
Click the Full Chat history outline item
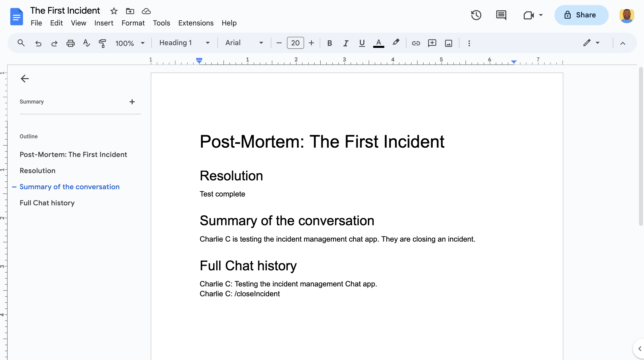47,203
